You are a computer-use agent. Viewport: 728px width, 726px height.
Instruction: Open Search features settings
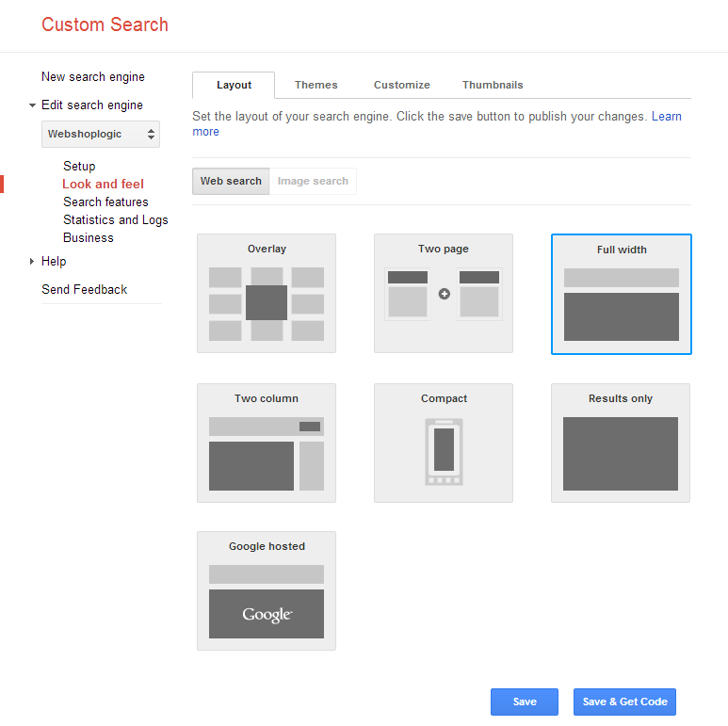click(x=105, y=202)
